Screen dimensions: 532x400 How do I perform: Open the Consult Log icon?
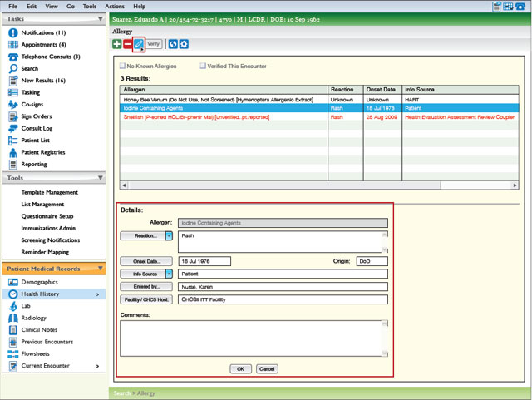click(13, 128)
